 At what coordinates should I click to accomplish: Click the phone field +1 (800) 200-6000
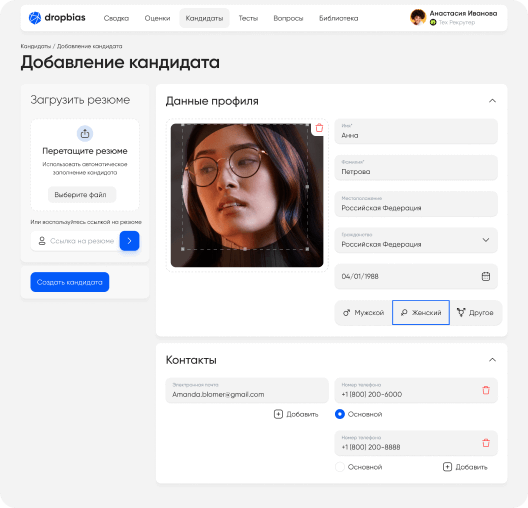pos(416,391)
